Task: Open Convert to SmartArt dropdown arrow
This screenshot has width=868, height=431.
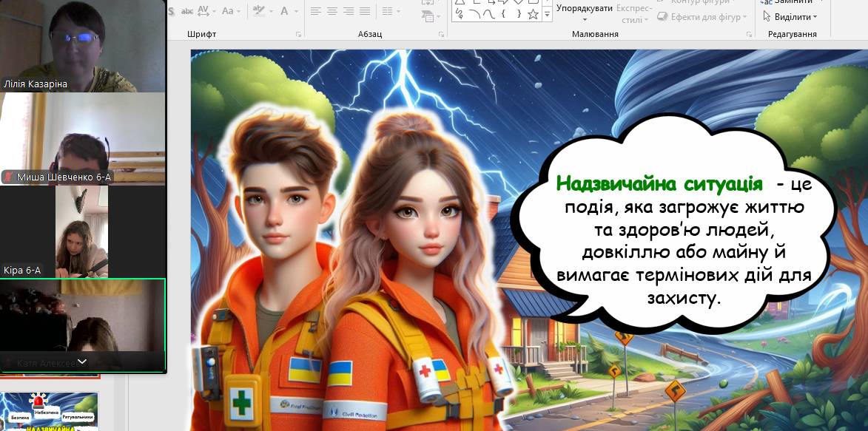Action: click(438, 17)
